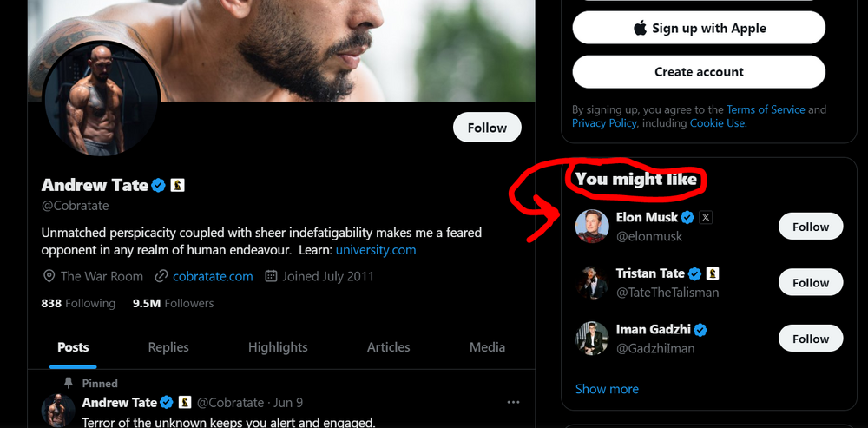Click Tristan Tate's avatar in suggestions
The image size is (868, 428).
[592, 282]
